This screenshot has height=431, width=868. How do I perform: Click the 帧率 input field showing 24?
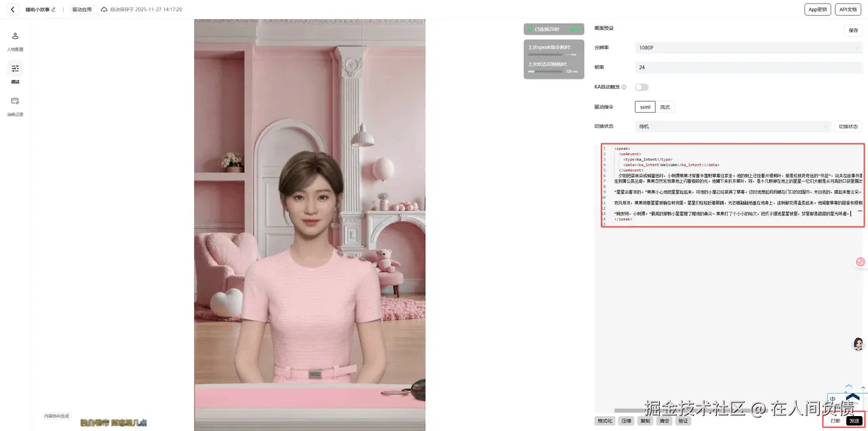749,67
